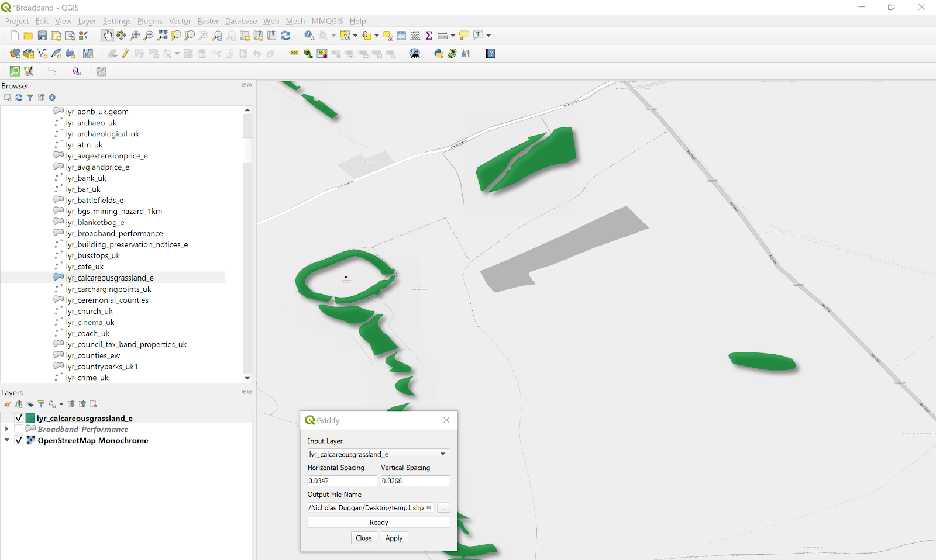Click the Output File Name field
The height and width of the screenshot is (560, 936).
pyautogui.click(x=370, y=508)
